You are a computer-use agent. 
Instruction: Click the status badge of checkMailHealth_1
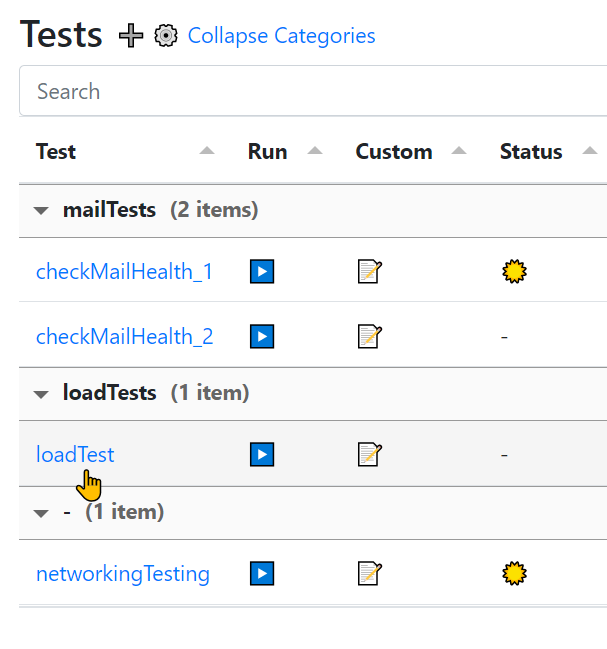point(515,271)
